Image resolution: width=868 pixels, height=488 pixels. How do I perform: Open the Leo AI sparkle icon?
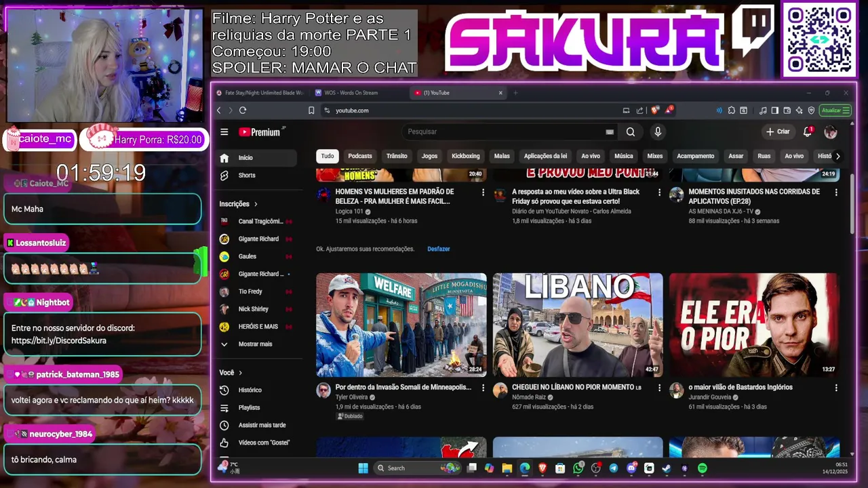pos(799,110)
